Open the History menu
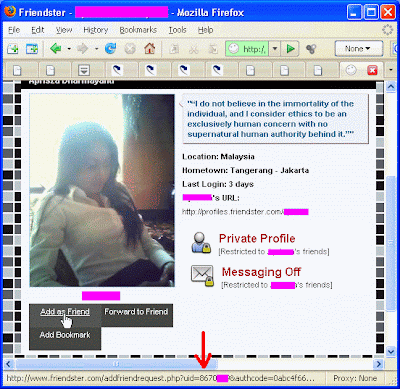The height and width of the screenshot is (389, 400). pos(96,30)
